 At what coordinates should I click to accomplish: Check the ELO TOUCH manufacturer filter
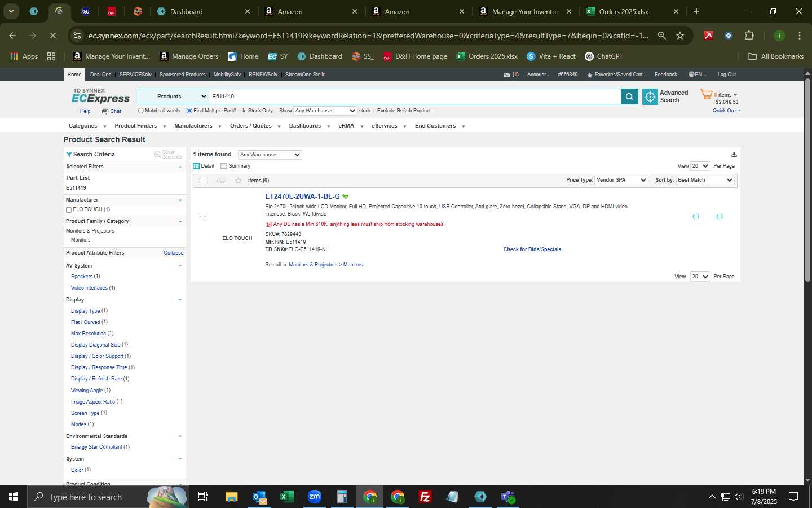69,210
